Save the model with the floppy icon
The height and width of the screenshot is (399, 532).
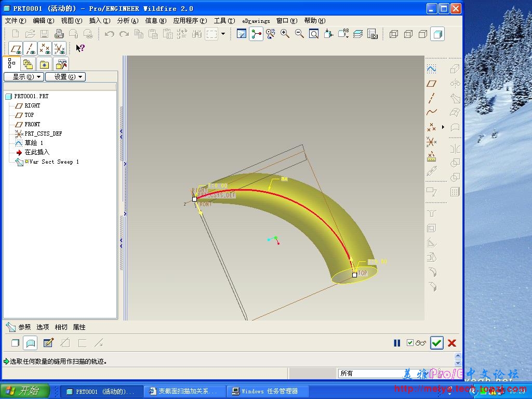click(x=45, y=34)
